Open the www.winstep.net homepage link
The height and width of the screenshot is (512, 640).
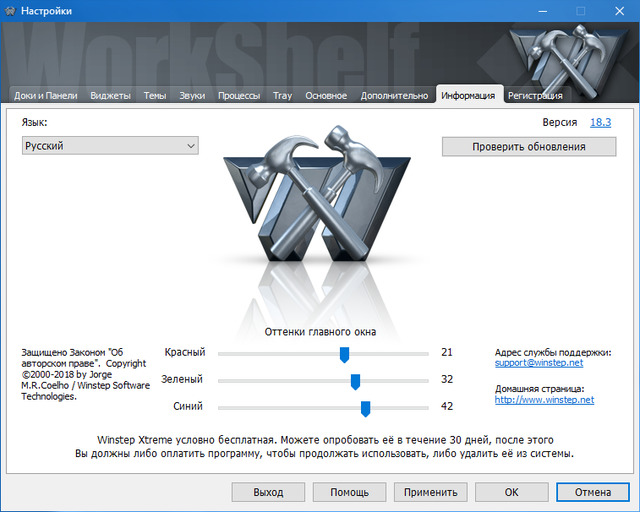(x=544, y=399)
